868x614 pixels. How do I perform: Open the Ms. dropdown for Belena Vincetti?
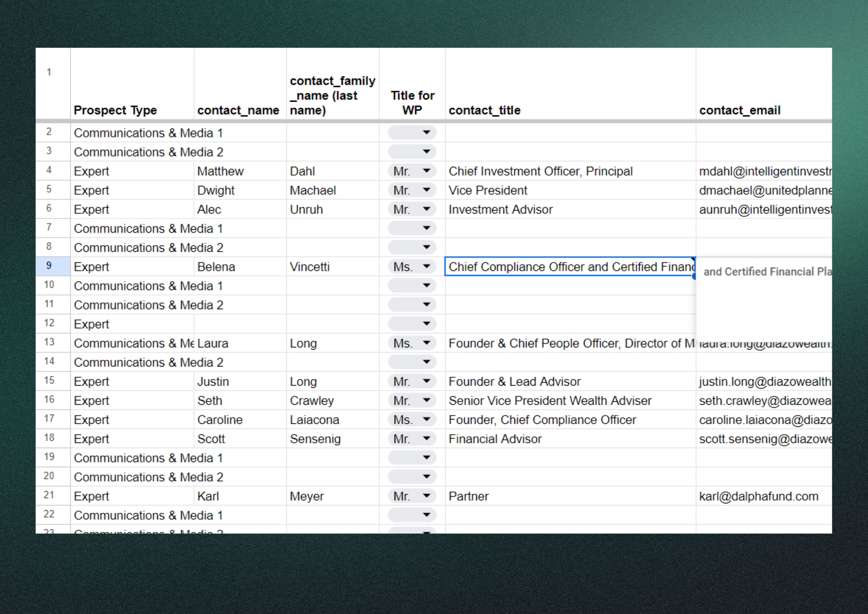click(426, 267)
